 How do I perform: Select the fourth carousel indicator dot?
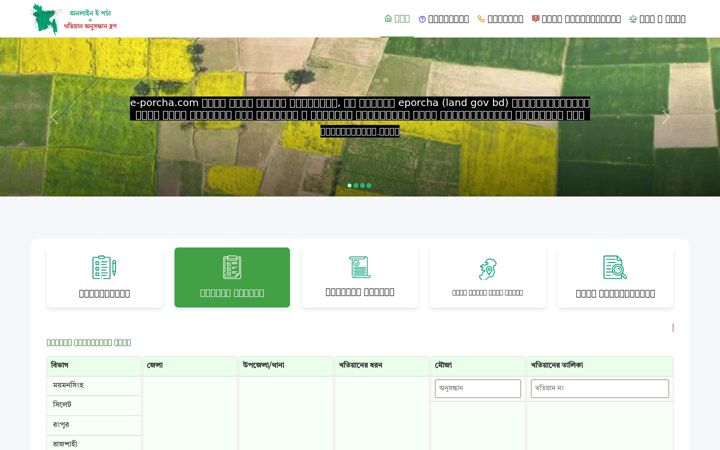369,186
